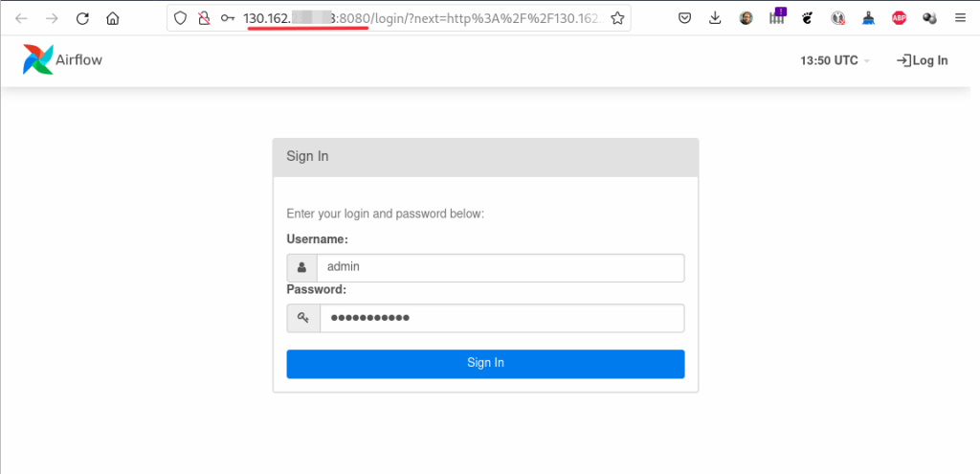
Task: Click the key icon beside Password
Action: click(302, 318)
